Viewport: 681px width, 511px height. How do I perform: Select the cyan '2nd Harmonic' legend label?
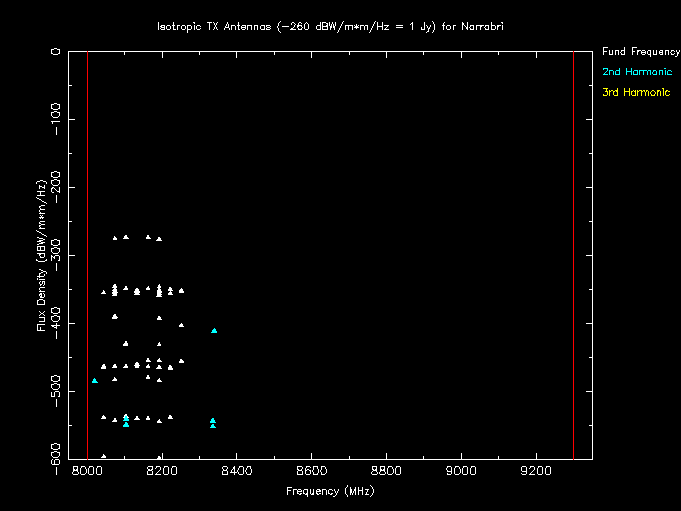[x=637, y=72]
